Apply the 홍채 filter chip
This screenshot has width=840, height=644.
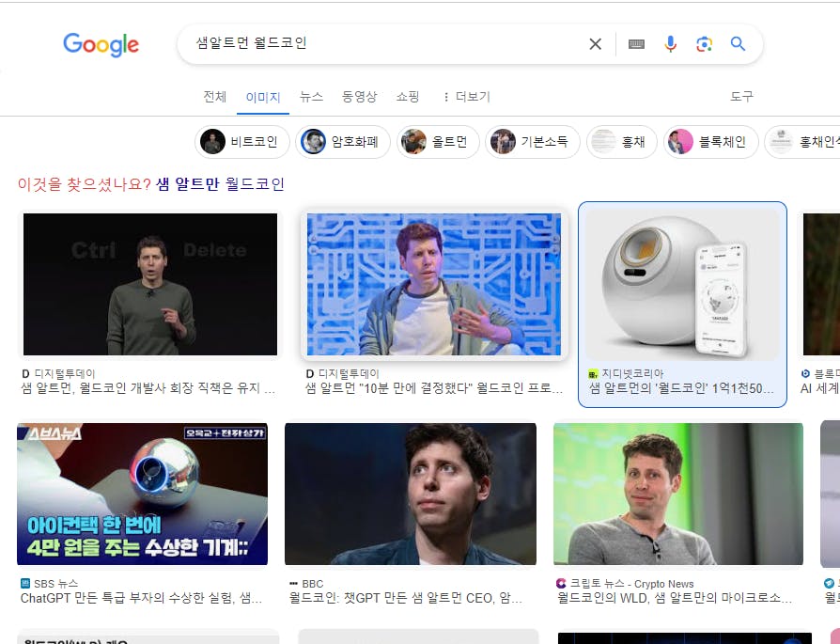(x=621, y=142)
